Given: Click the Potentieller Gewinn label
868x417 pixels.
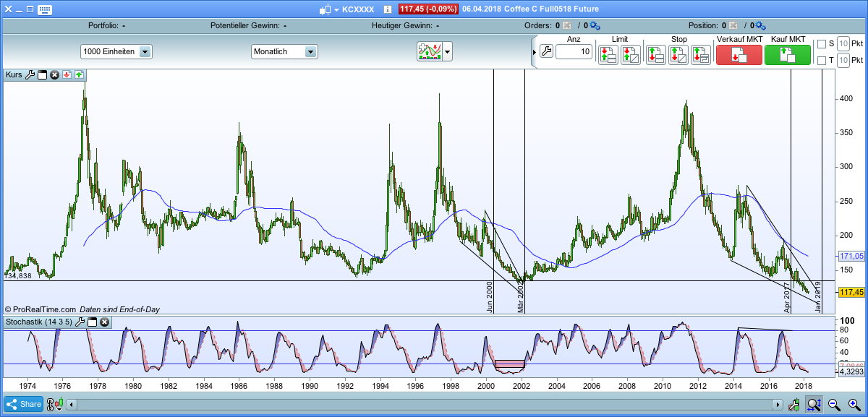Looking at the screenshot, I should [244, 25].
